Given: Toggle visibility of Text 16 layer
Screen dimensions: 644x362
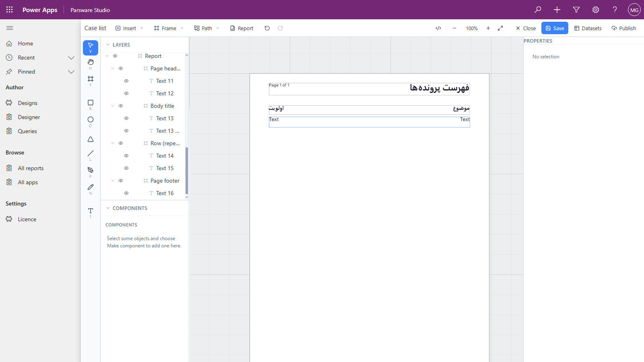Looking at the screenshot, I should point(126,193).
